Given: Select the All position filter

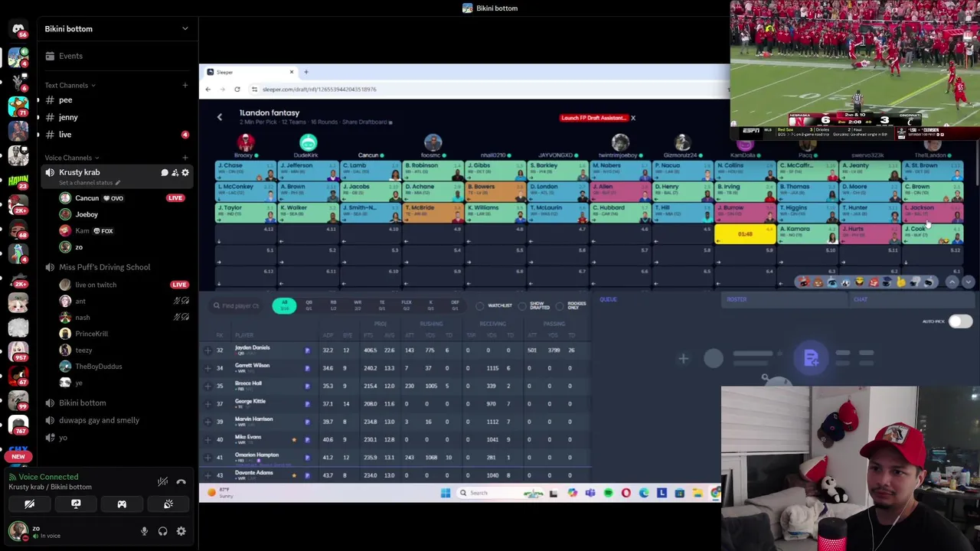Looking at the screenshot, I should point(284,305).
